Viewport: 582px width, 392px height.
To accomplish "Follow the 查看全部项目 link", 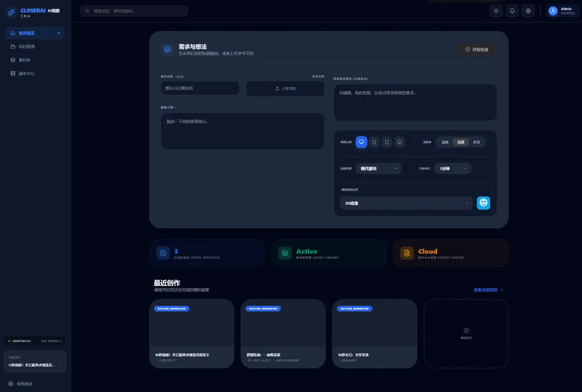I will click(x=488, y=290).
